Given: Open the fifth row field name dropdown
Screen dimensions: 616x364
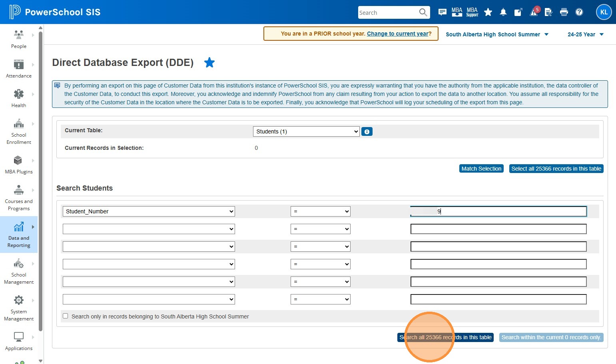Looking at the screenshot, I should click(x=149, y=282).
